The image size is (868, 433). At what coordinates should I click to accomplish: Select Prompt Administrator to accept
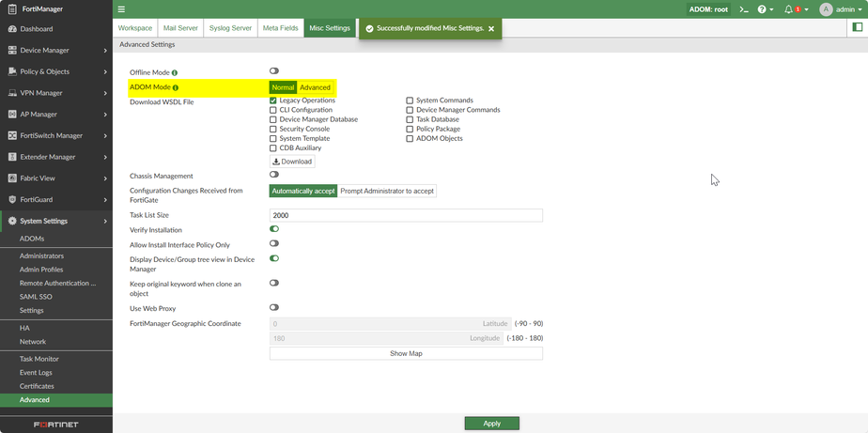(x=387, y=191)
